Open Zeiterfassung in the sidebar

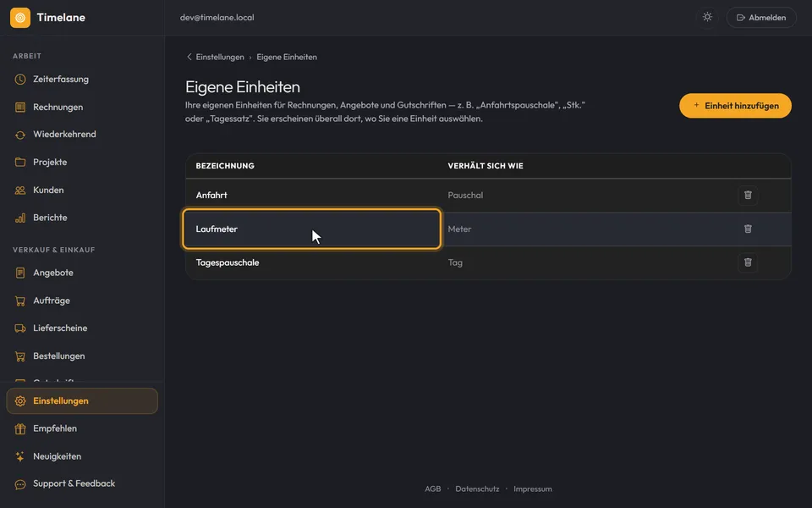click(x=82, y=80)
